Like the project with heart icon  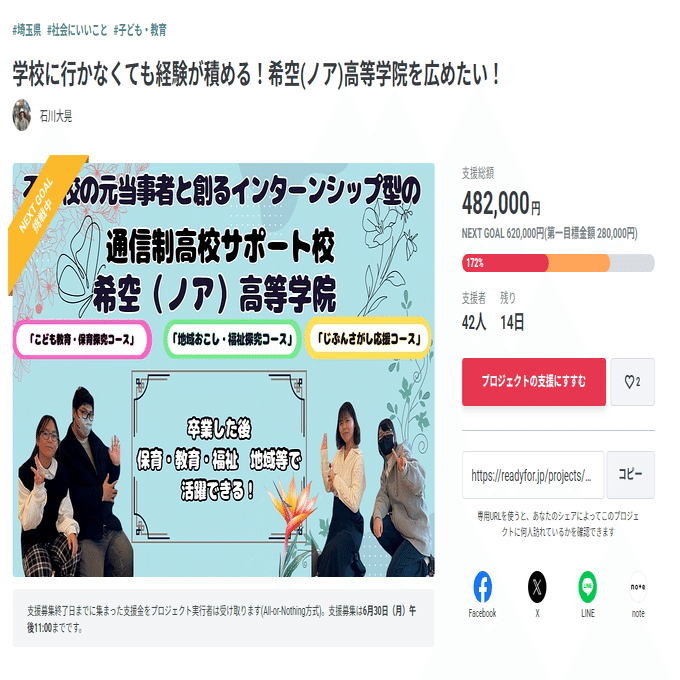click(632, 382)
